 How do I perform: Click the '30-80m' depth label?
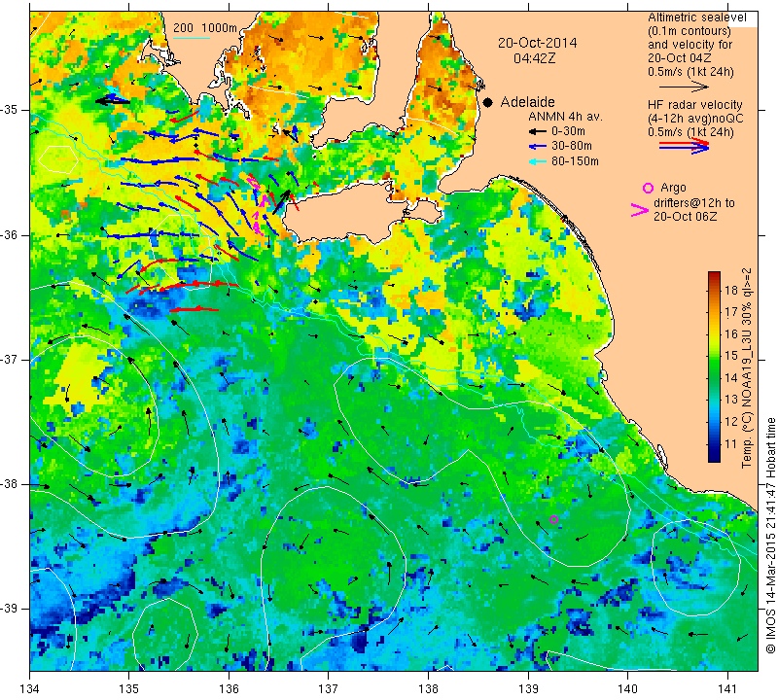pyautogui.click(x=572, y=147)
